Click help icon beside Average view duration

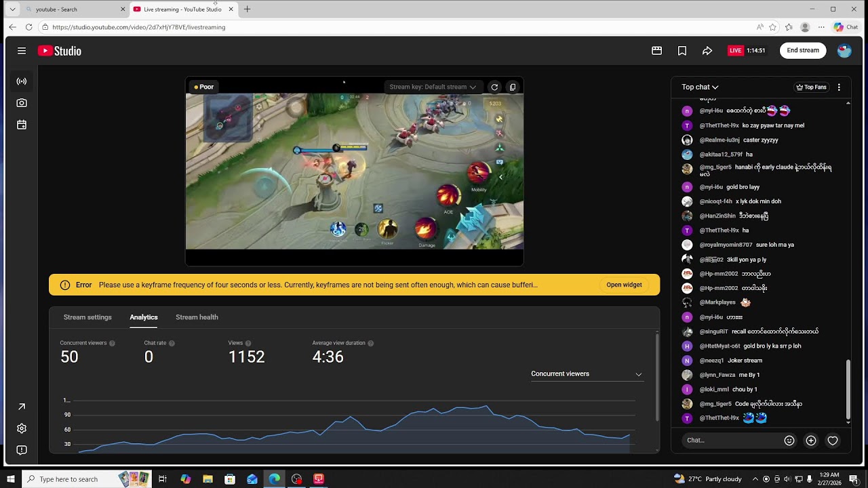coord(370,344)
